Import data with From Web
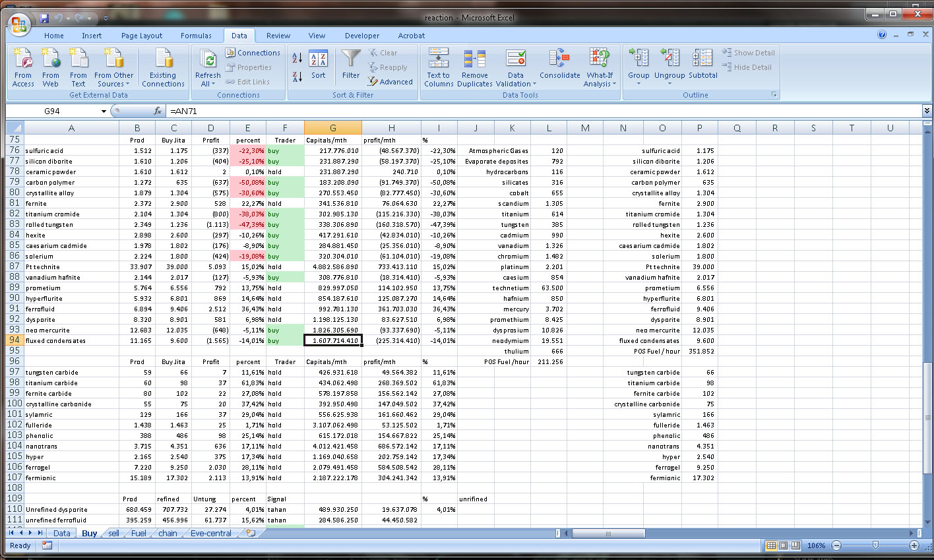 [51, 68]
